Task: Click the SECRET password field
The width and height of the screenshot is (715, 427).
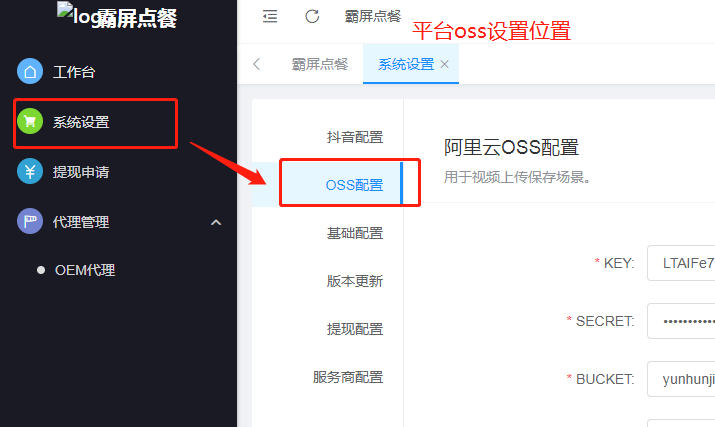Action: point(681,321)
